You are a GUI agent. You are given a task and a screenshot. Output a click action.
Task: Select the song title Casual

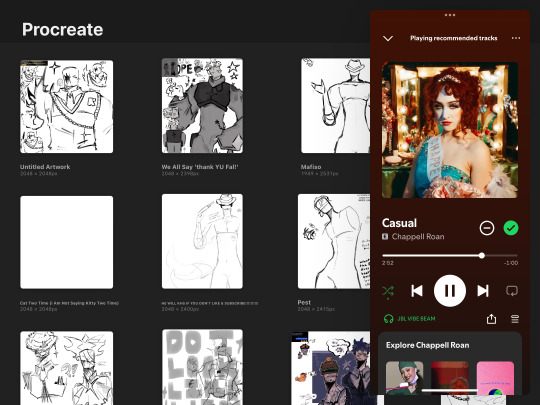(x=399, y=223)
